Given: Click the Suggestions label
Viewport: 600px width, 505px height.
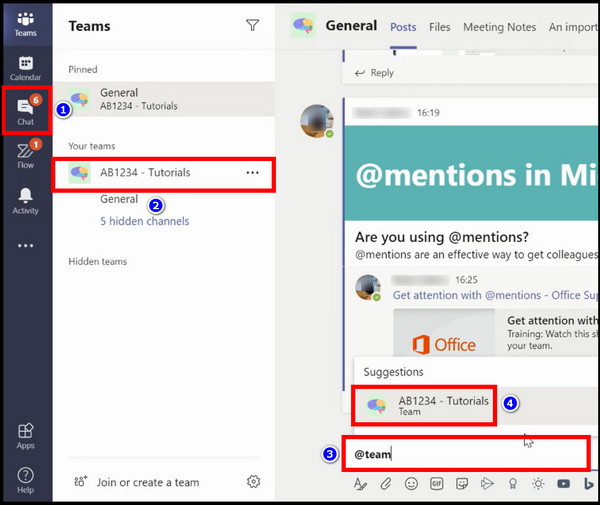Looking at the screenshot, I should pyautogui.click(x=393, y=372).
